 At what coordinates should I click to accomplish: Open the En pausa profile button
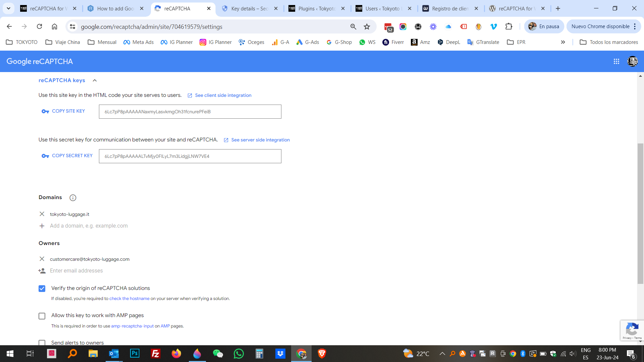tap(544, 26)
